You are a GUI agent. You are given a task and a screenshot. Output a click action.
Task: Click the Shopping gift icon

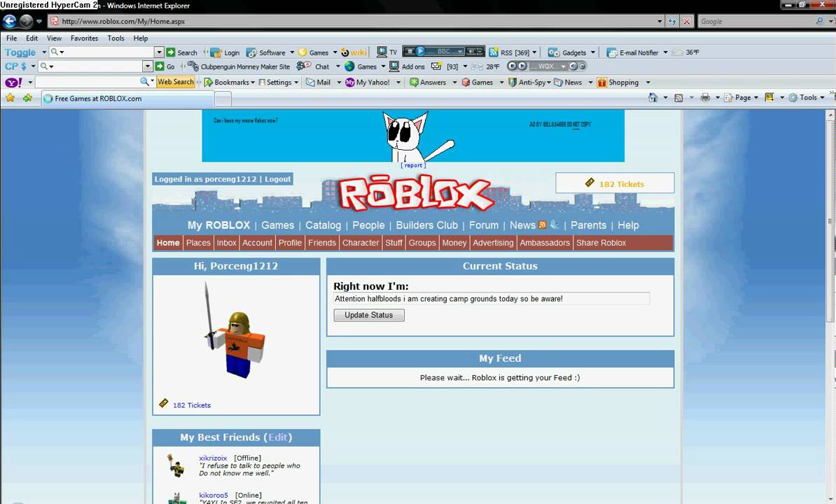click(x=602, y=82)
